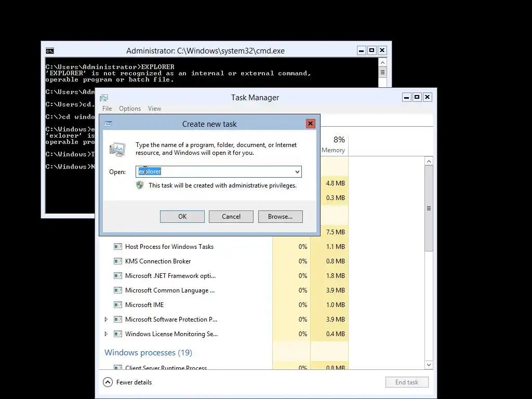
Task: Select Microsoft .NET Framework opti... row
Action: click(x=224, y=276)
